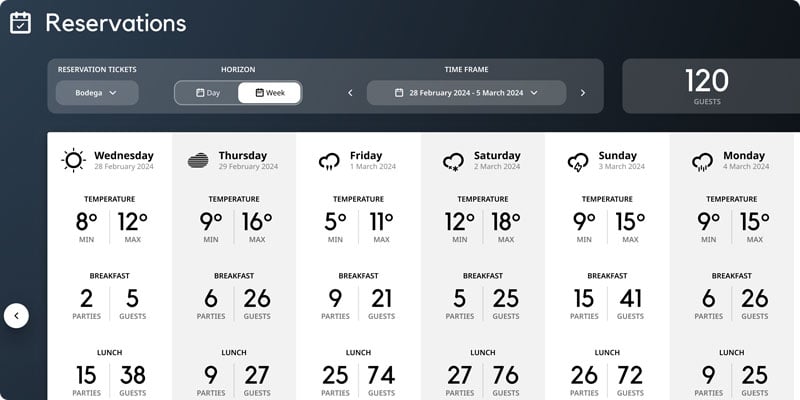Image resolution: width=800 pixels, height=400 pixels.
Task: Click Friday lunch 25 parties value
Action: (336, 376)
